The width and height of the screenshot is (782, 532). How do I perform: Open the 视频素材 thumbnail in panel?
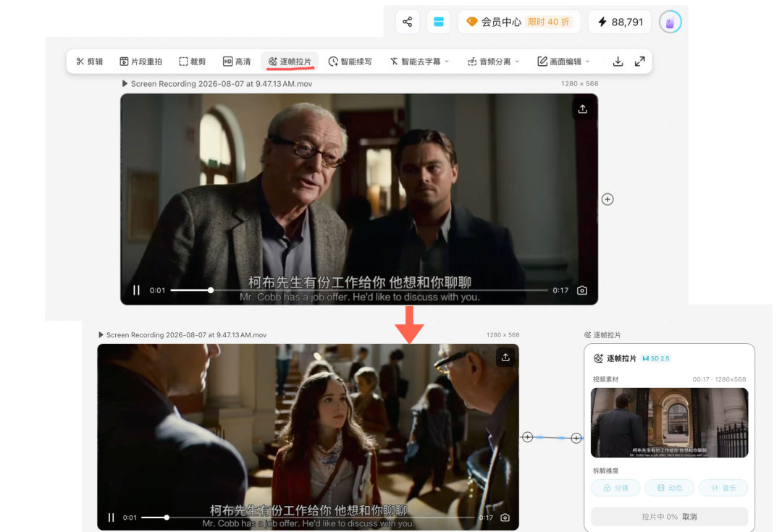point(669,423)
